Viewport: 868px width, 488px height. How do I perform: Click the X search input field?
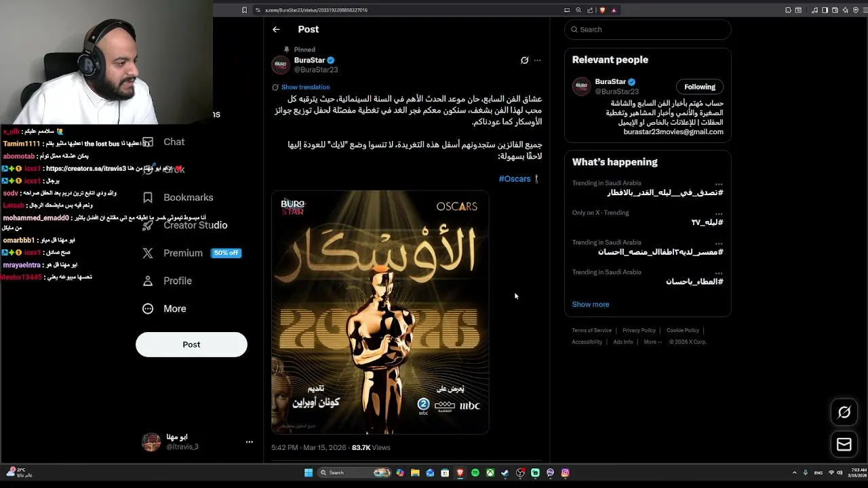(x=648, y=29)
